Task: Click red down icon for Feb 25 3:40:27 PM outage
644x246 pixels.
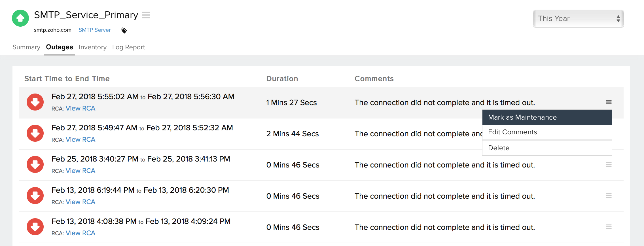Action: [35, 164]
